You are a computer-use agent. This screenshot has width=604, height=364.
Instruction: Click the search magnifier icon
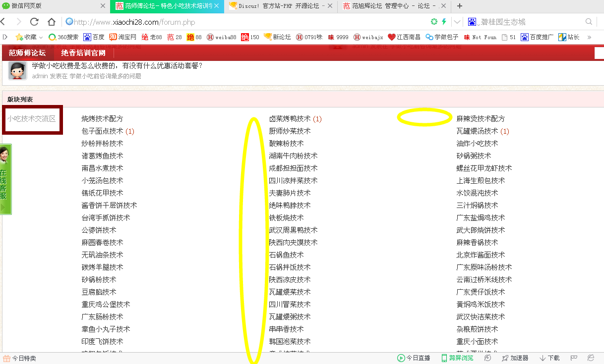click(589, 22)
